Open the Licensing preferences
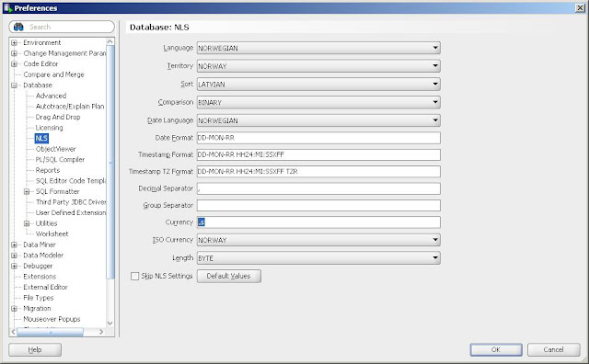 click(49, 128)
